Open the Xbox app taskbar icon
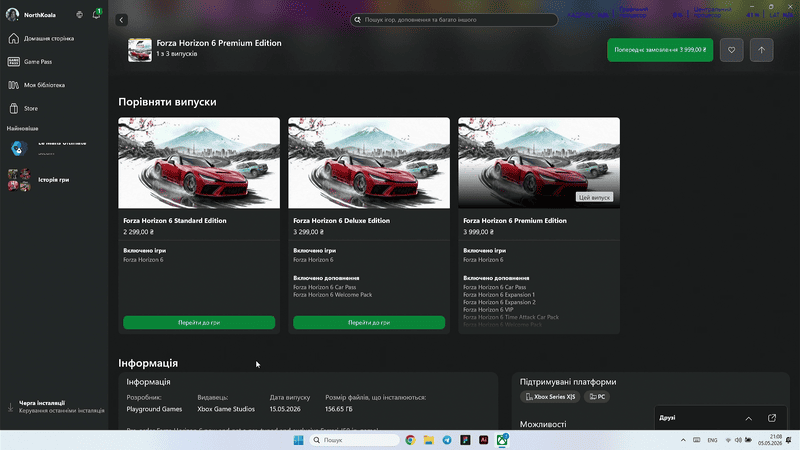This screenshot has height=450, width=800. tap(503, 440)
